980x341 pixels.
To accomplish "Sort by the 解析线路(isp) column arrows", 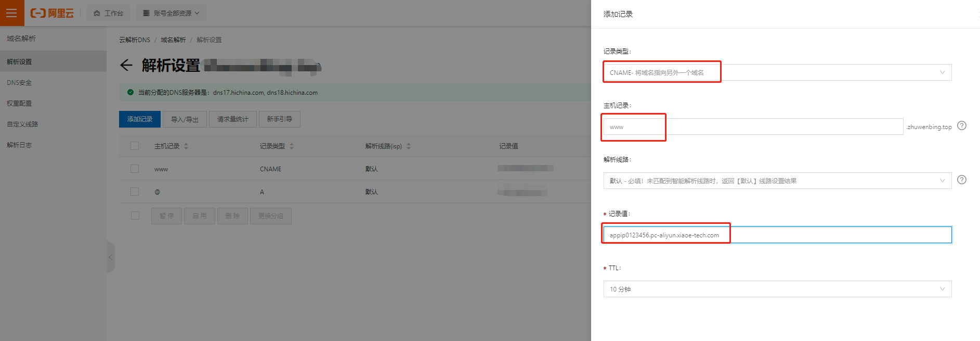I will pos(409,146).
